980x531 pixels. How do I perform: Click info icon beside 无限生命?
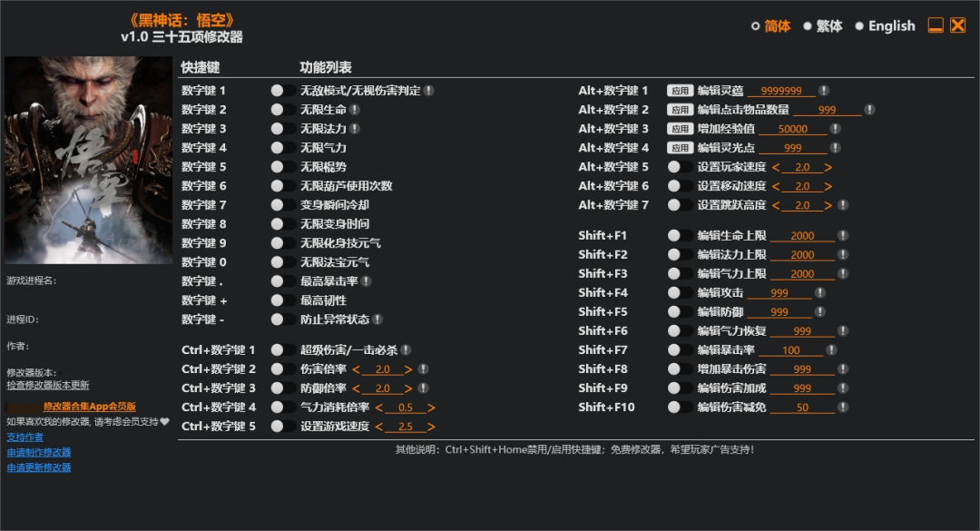[x=355, y=110]
